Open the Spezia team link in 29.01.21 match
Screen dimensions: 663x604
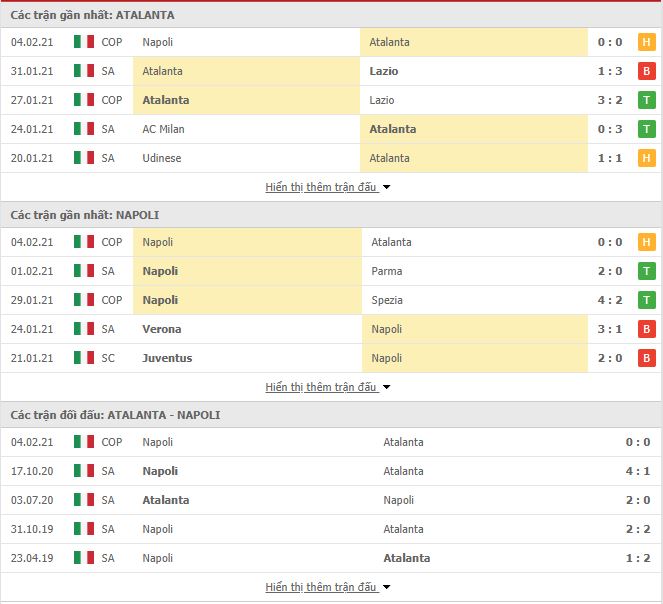[x=387, y=300]
